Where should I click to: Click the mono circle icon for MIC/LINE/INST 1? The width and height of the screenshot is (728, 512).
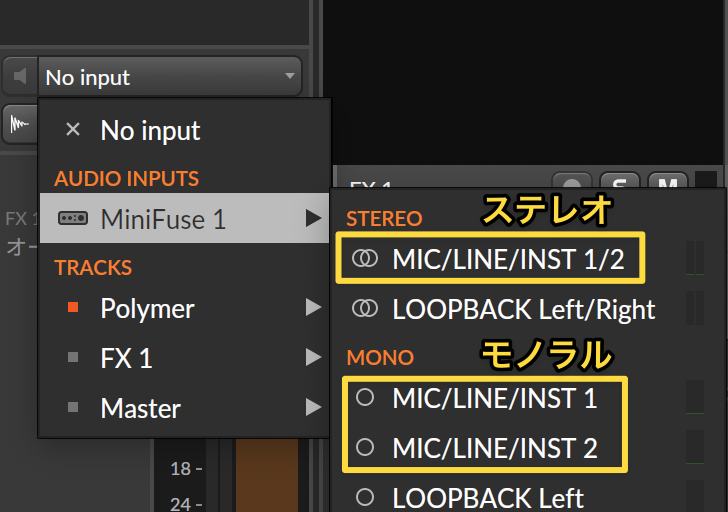(x=365, y=397)
